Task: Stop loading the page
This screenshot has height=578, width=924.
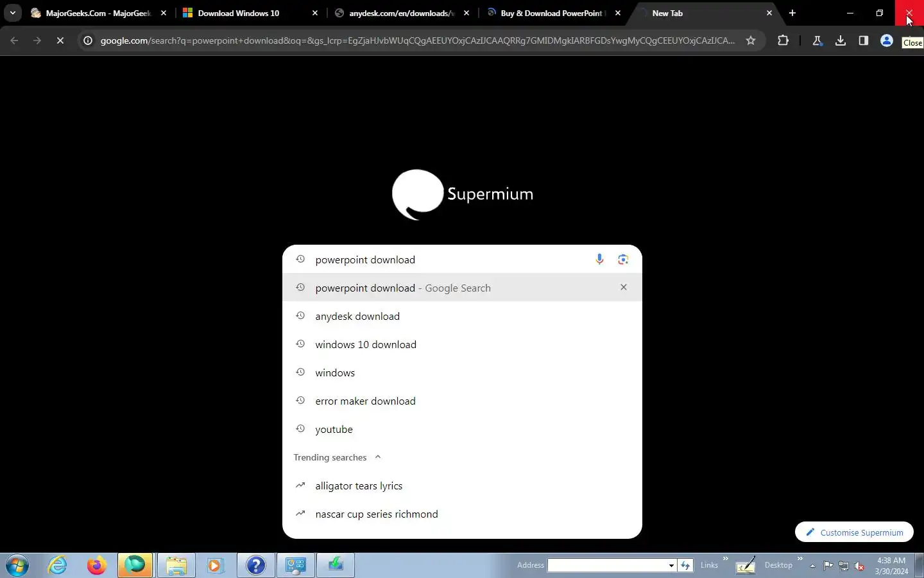Action: [x=60, y=40]
